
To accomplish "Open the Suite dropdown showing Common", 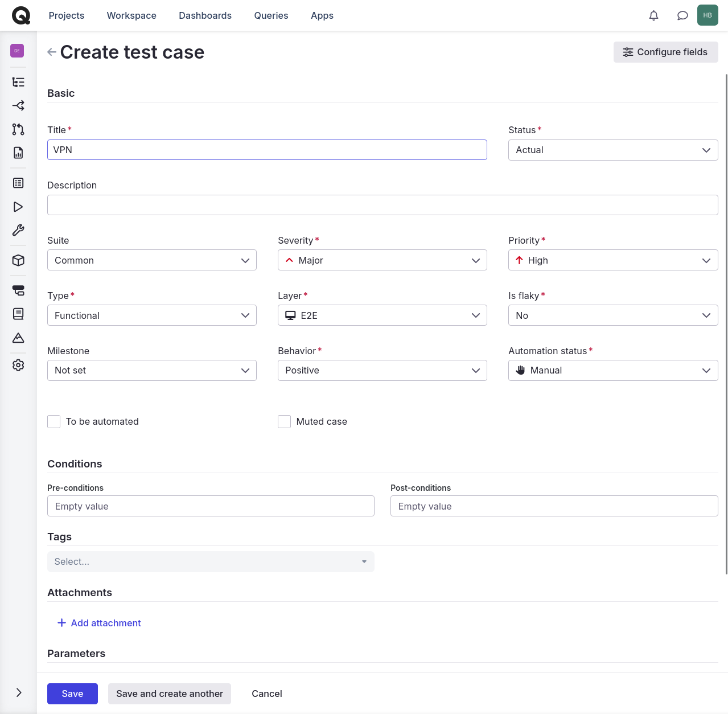I will click(x=152, y=260).
